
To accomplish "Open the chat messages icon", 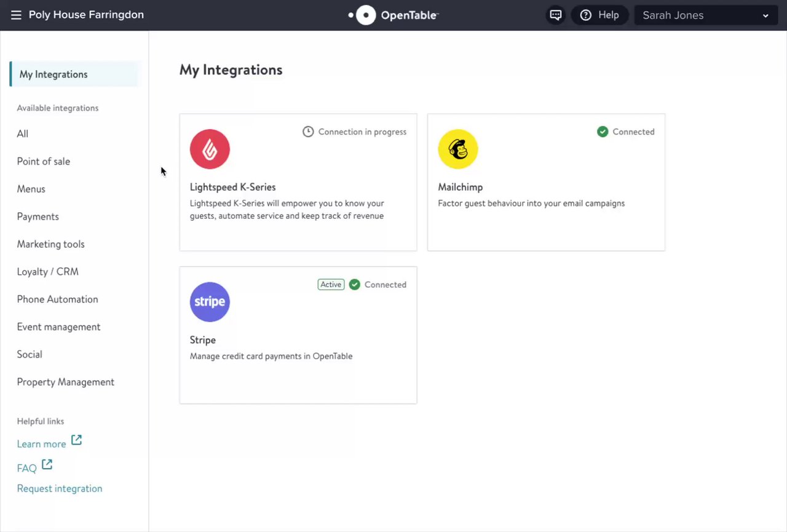I will tap(556, 15).
